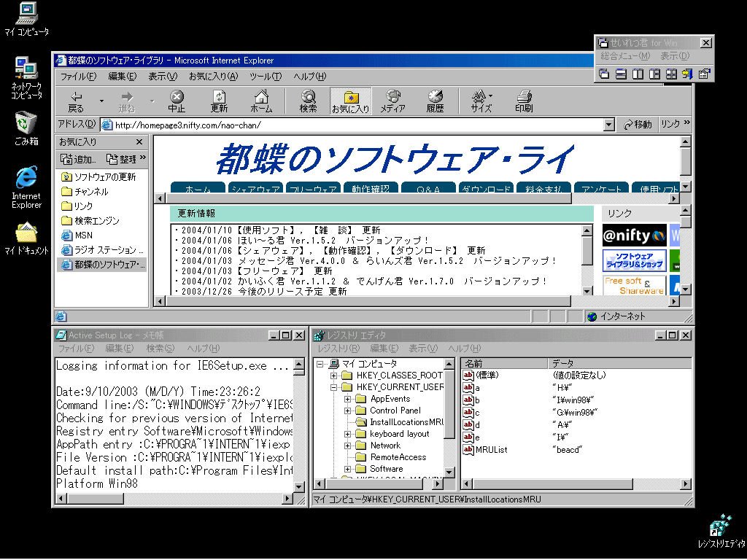The width and height of the screenshot is (747, 560).
Task: Open the address bar dropdown arrow
Action: click(x=608, y=125)
